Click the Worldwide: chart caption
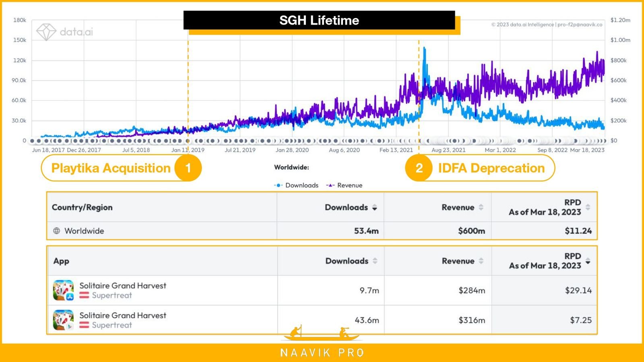 (x=291, y=167)
